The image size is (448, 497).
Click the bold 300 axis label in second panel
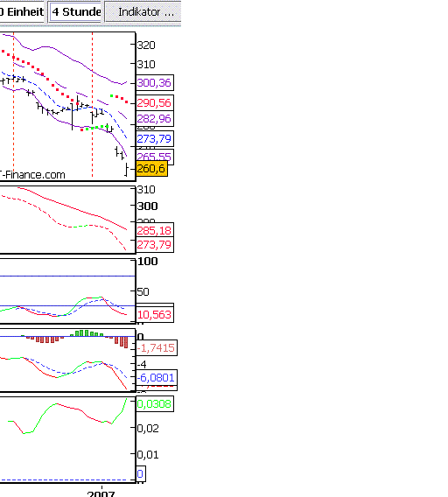[147, 206]
